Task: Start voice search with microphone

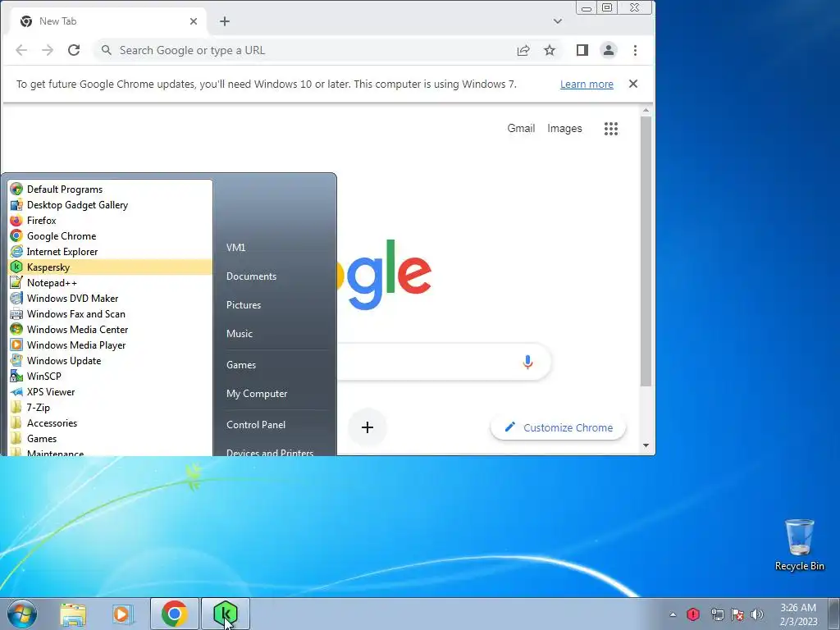Action: tap(527, 362)
